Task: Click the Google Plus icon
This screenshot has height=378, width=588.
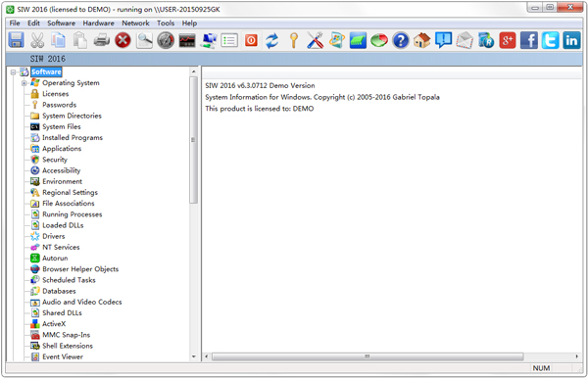Action: click(x=508, y=40)
